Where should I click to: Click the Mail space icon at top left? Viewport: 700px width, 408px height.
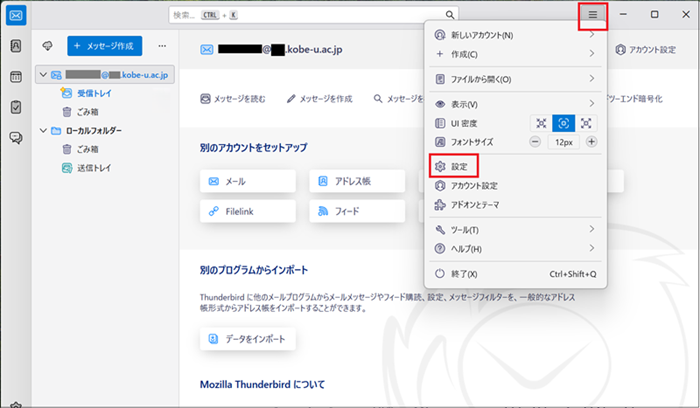click(16, 15)
